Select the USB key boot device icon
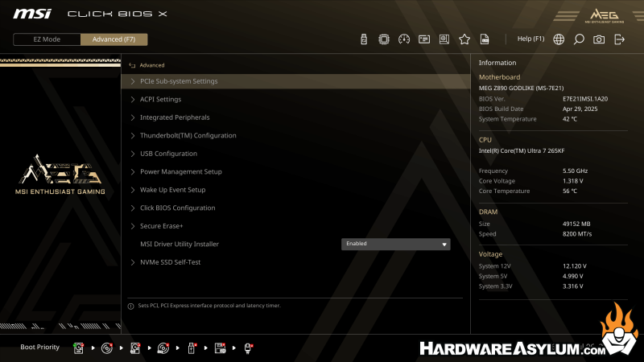 tap(192, 348)
